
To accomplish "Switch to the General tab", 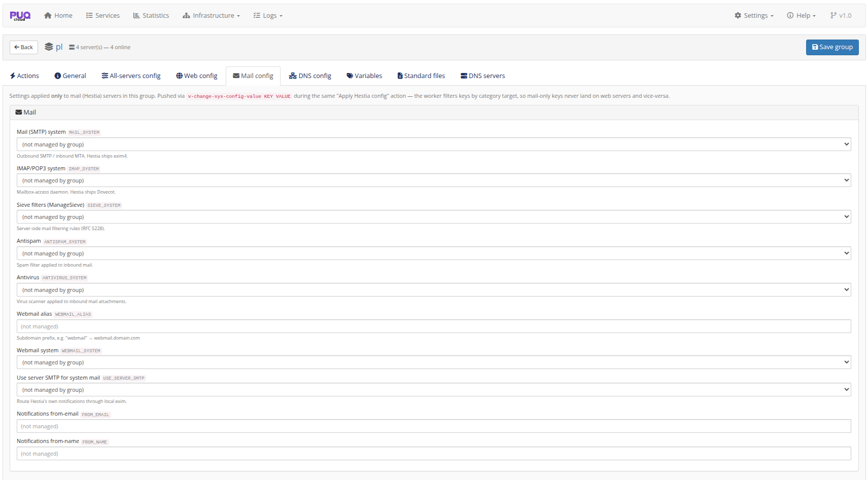I will click(71, 76).
